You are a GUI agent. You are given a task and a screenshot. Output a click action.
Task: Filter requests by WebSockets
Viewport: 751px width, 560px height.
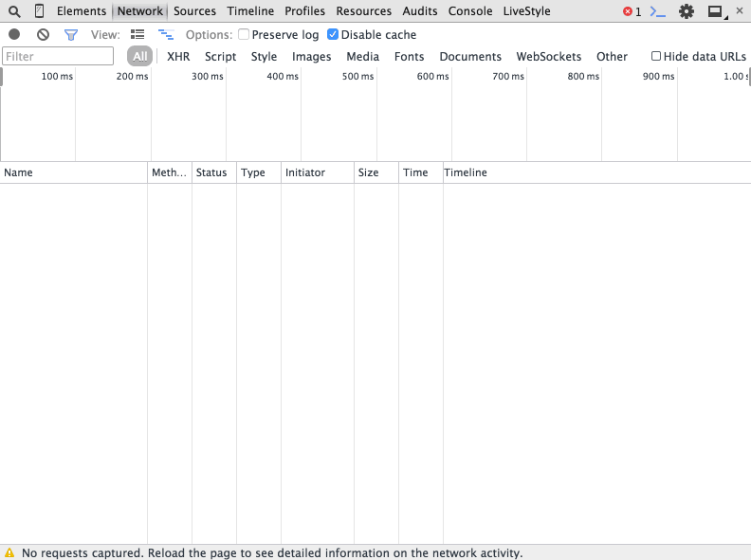click(548, 57)
